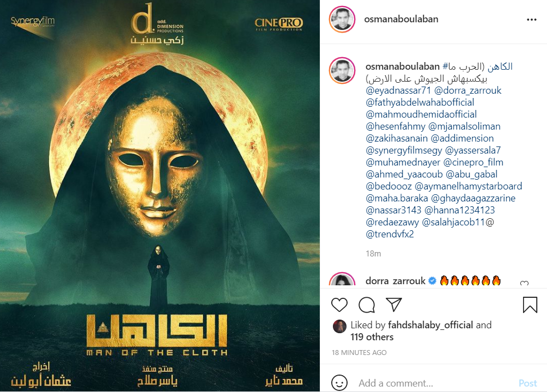Open comments via the speech bubble icon
The height and width of the screenshot is (392, 547).
pos(367,305)
